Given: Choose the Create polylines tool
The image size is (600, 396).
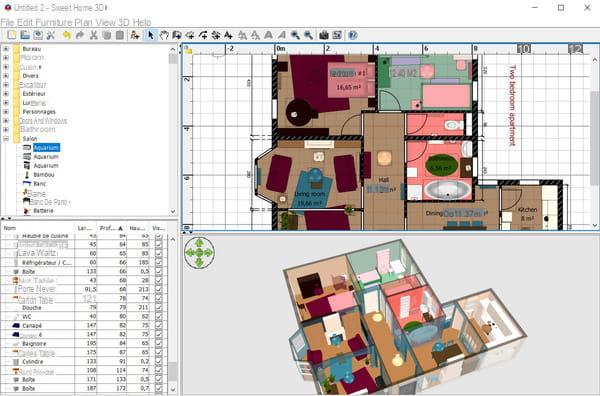Looking at the screenshot, I should click(203, 35).
